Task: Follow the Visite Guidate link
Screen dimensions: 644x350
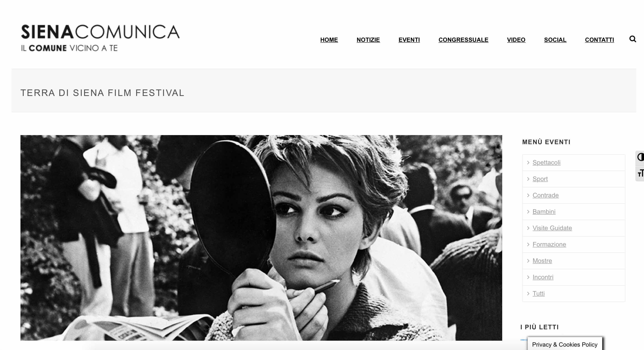Action: point(552,228)
